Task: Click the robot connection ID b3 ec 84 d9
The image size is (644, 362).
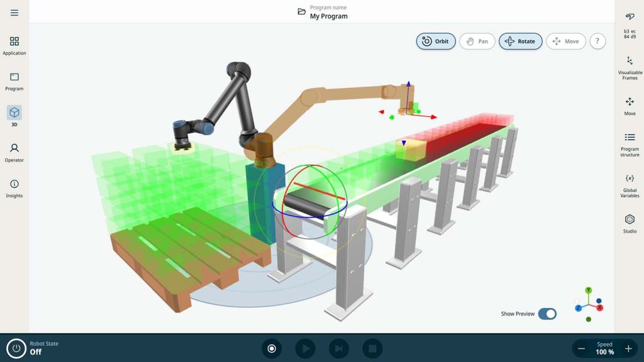Action: 630,25
